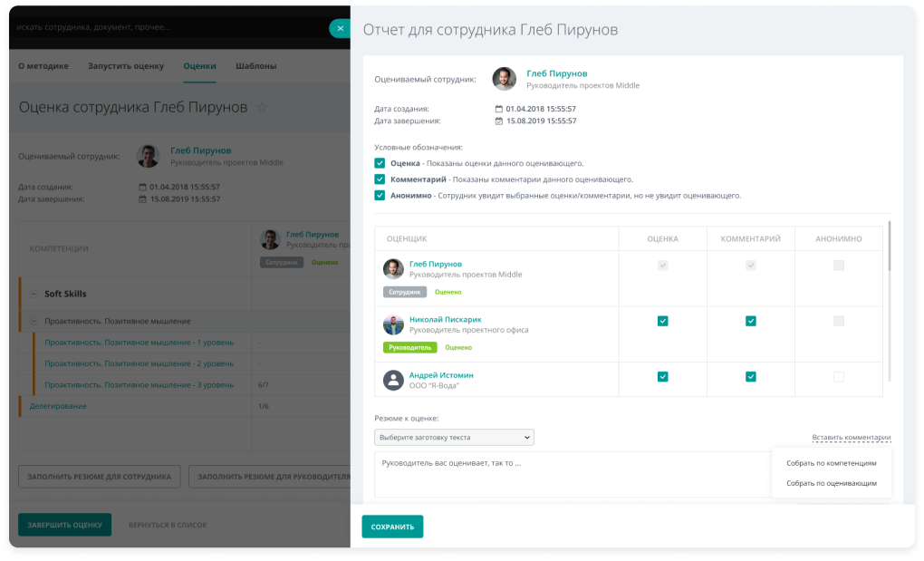This screenshot has width=924, height=561.
Task: Toggle the Оценка legend checkbox
Action: 380,163
